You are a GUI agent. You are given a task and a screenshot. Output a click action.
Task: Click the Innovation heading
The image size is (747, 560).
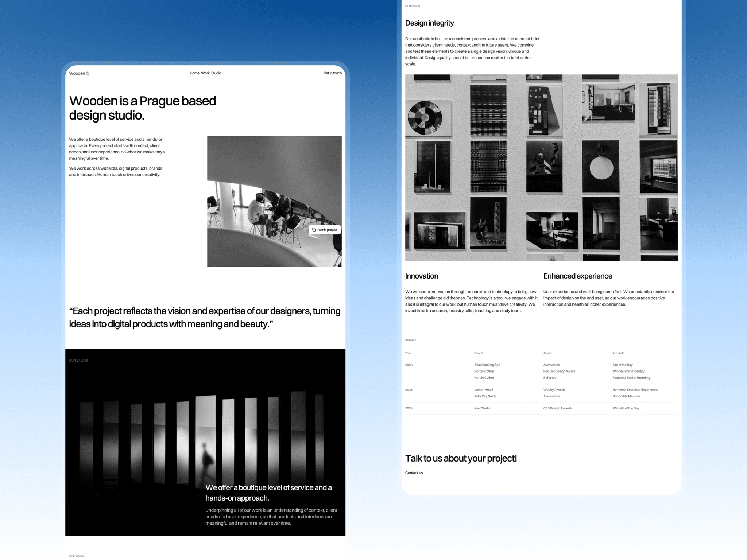[x=422, y=276]
